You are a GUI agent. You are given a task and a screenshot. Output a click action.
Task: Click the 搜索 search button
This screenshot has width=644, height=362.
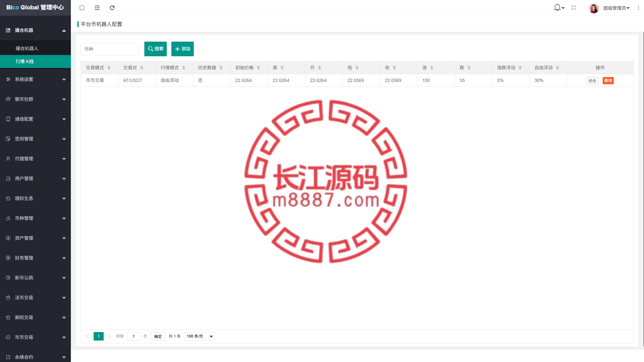[155, 49]
